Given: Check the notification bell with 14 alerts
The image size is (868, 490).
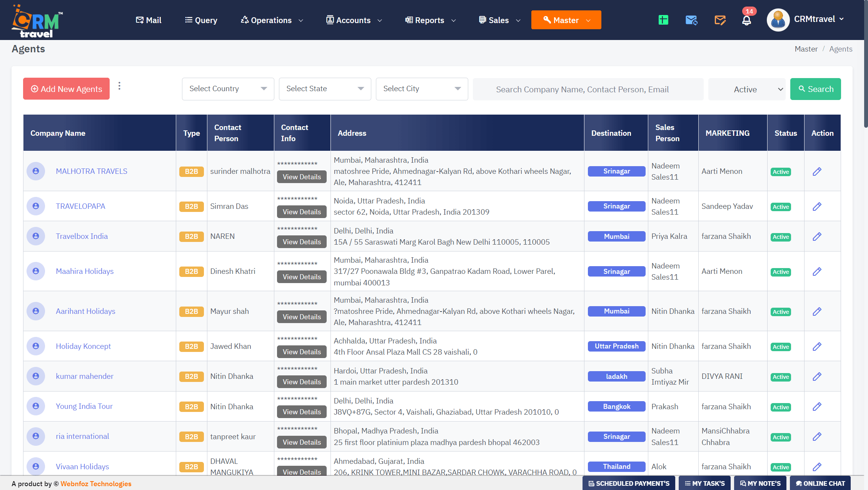Looking at the screenshot, I should point(747,21).
